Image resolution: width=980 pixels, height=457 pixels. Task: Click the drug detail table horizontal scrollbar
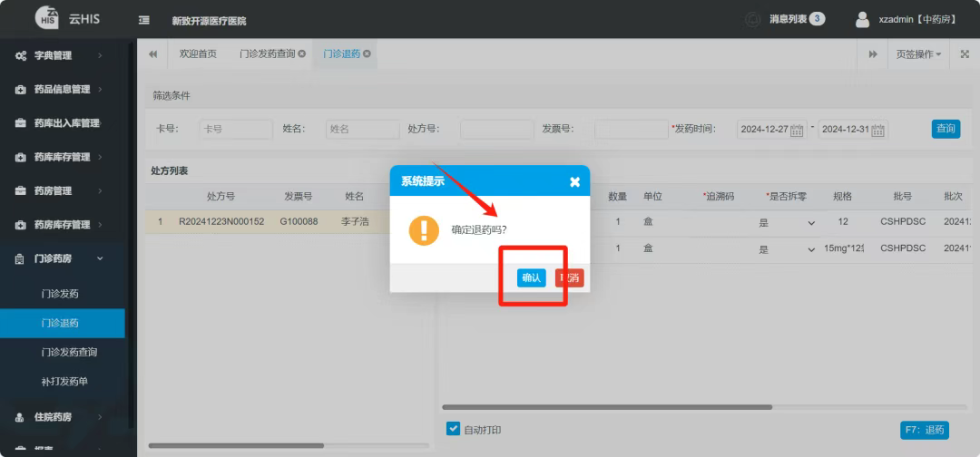click(x=607, y=407)
